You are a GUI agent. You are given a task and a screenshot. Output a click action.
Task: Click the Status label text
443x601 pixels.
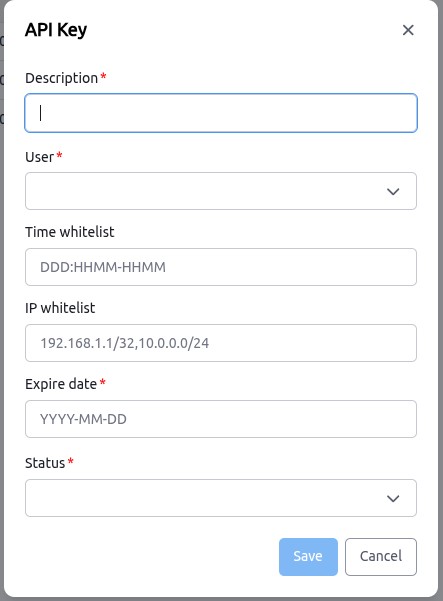point(45,463)
